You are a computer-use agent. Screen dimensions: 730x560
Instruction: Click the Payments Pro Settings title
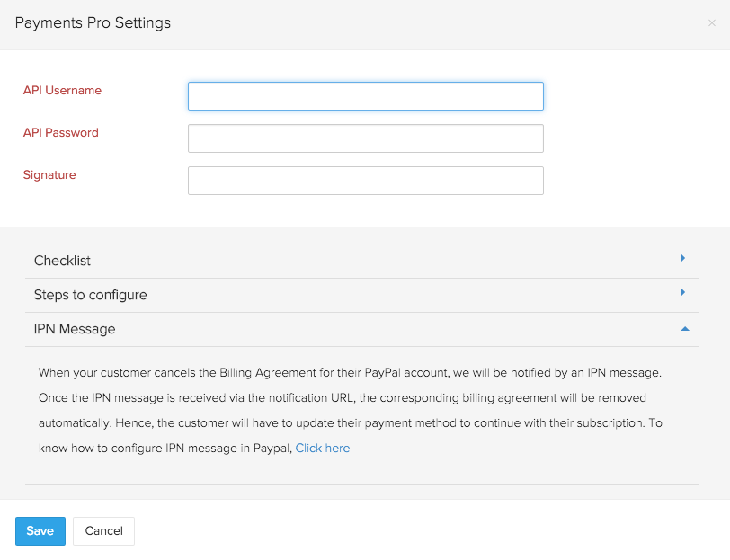tap(93, 22)
